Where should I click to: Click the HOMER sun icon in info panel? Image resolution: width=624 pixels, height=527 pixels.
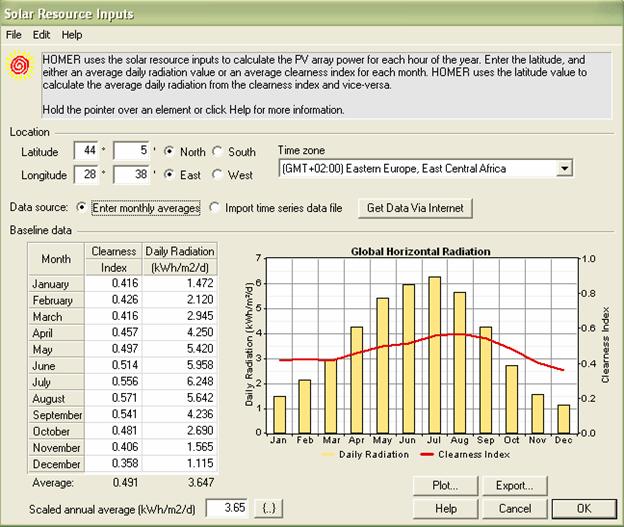[x=17, y=66]
